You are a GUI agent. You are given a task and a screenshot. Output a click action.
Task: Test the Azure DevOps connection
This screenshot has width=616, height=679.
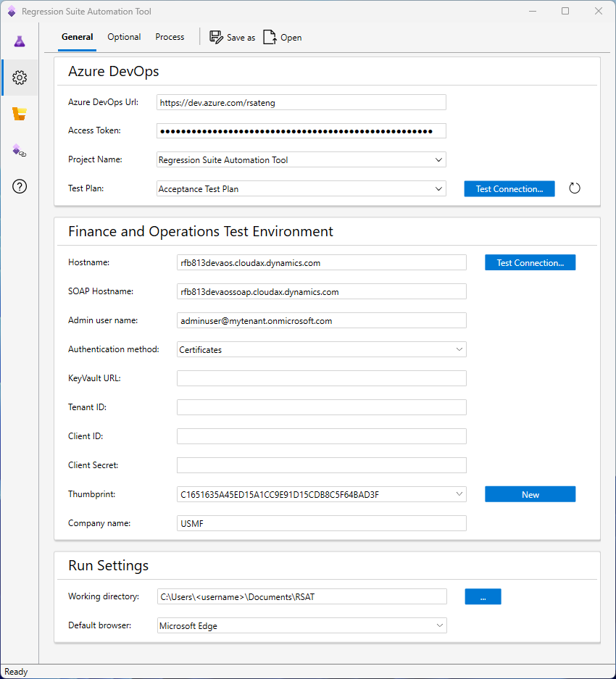509,189
